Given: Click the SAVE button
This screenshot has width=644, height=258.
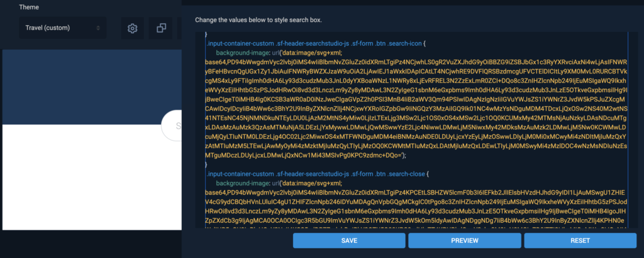Looking at the screenshot, I should 349,241.
